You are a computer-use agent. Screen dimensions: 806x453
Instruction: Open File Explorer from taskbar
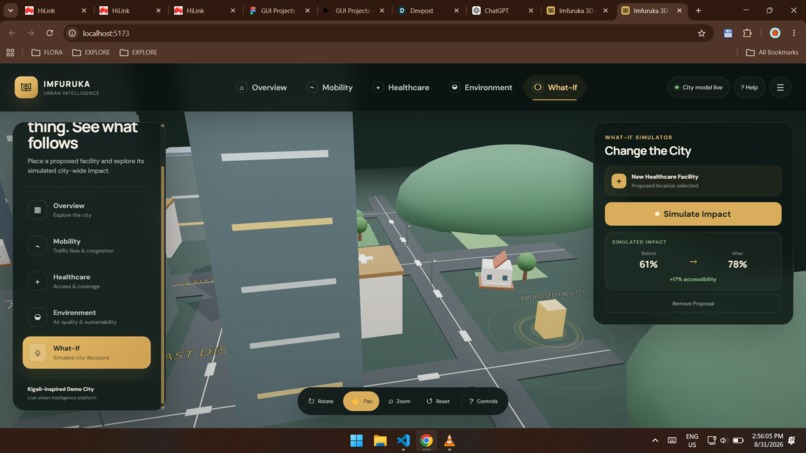[380, 441]
